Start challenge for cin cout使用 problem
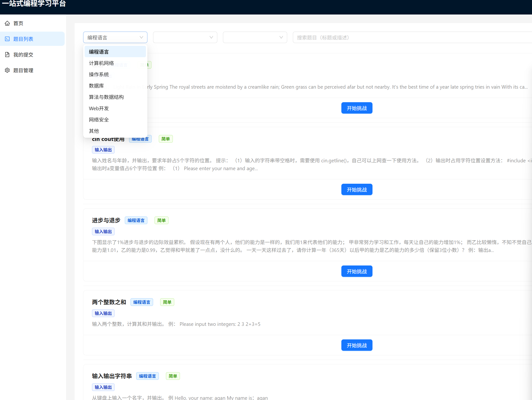Viewport: 532px width, 400px height. click(x=356, y=189)
